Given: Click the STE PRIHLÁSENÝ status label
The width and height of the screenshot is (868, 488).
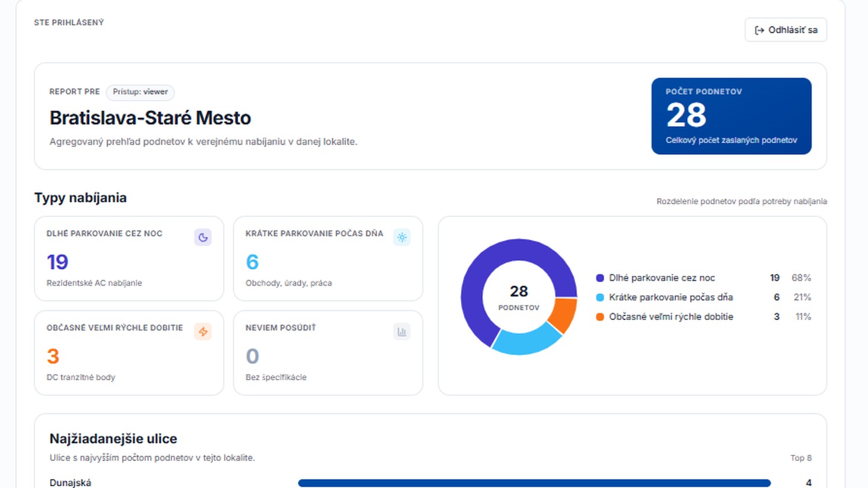Looking at the screenshot, I should tap(69, 22).
